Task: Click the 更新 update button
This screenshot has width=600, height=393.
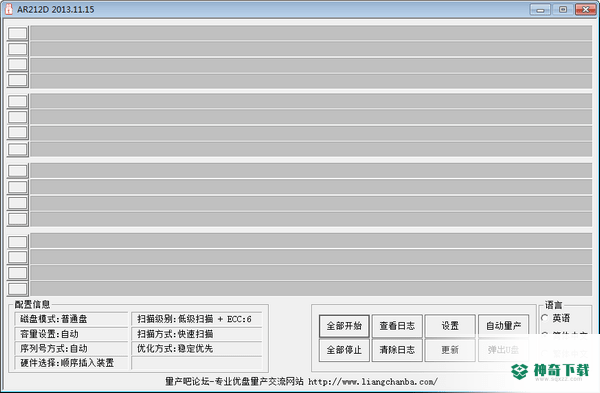Action: pyautogui.click(x=450, y=350)
